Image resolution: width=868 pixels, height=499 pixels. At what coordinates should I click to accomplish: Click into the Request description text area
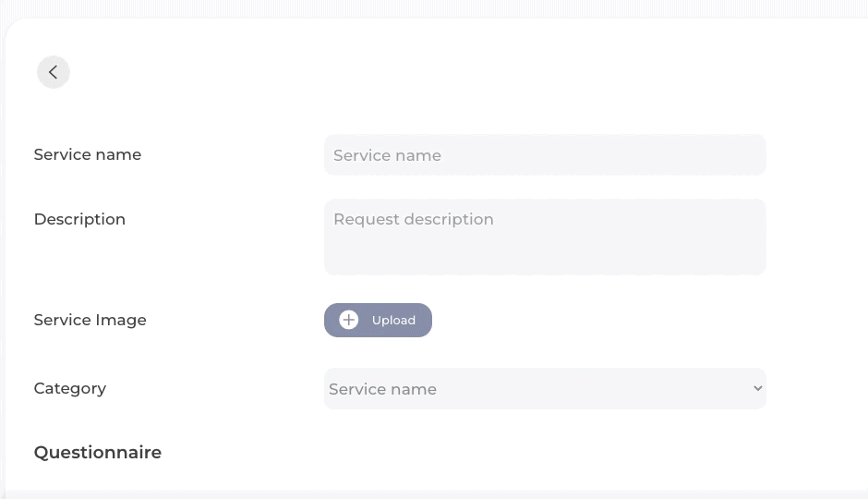point(545,245)
